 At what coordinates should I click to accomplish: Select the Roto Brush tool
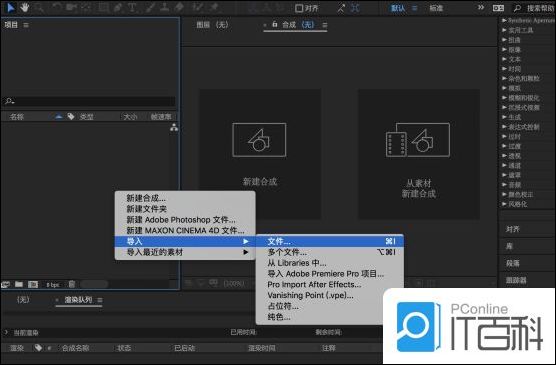click(x=198, y=7)
